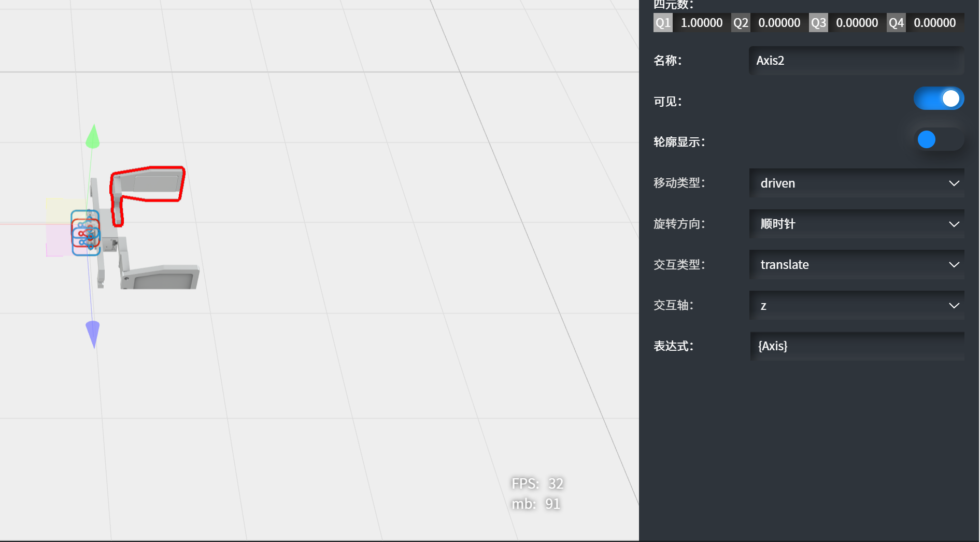Click the FPS counter overlay
The width and height of the screenshot is (980, 542).
(x=537, y=483)
